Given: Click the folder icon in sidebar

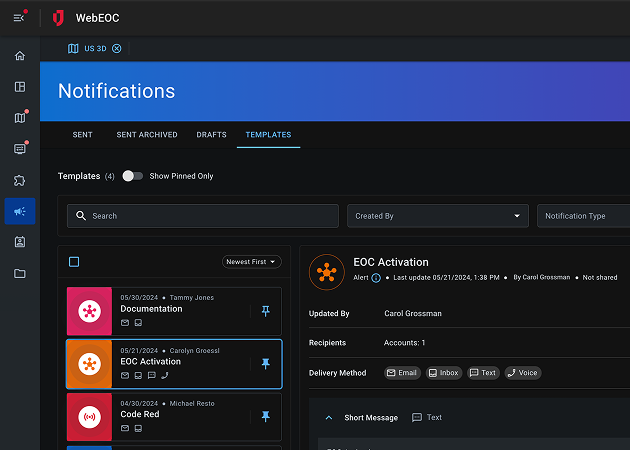Looking at the screenshot, I should [20, 273].
